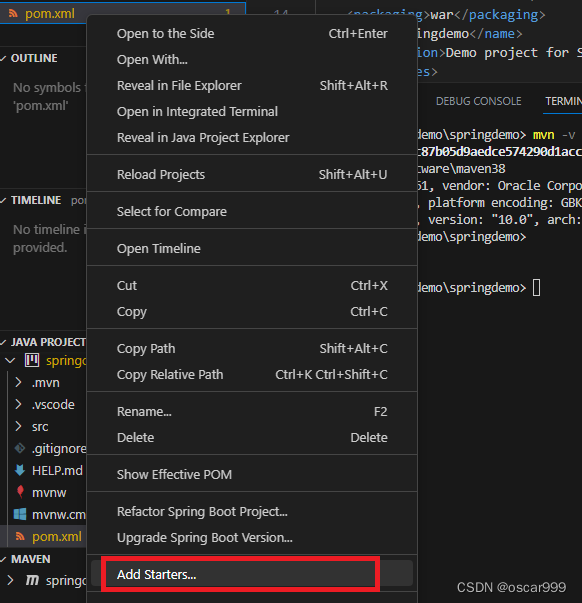Choose Copy from the context menu
Image resolution: width=582 pixels, height=603 pixels.
tap(252, 311)
